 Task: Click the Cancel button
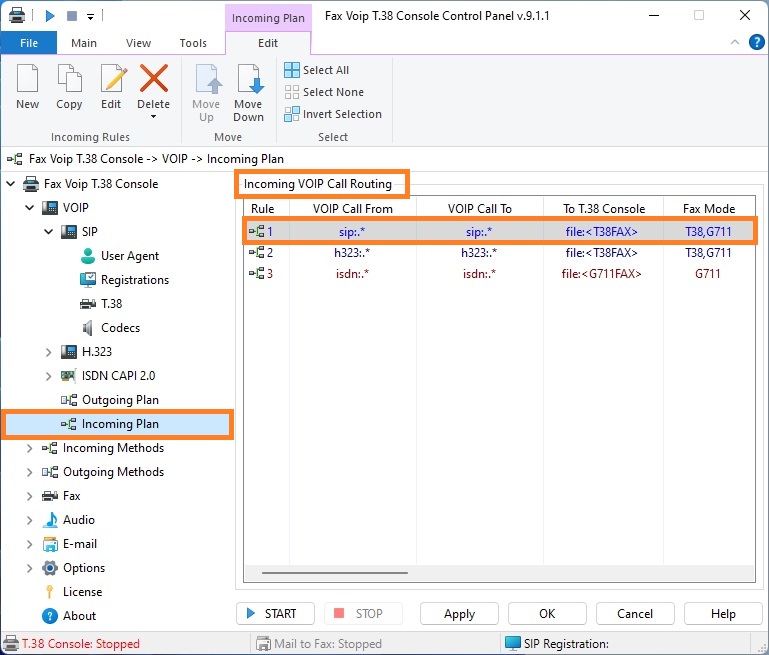pos(635,614)
